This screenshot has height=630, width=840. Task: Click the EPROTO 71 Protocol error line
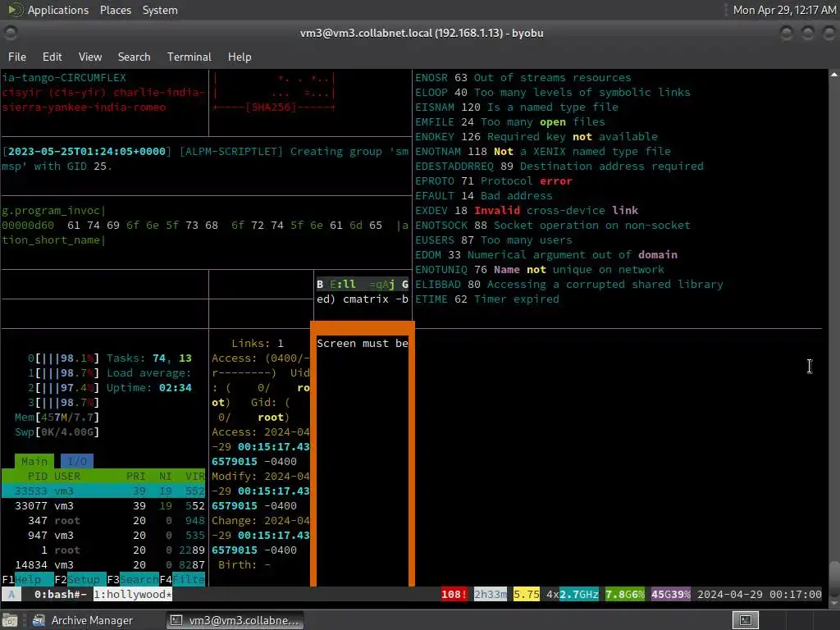(x=493, y=181)
